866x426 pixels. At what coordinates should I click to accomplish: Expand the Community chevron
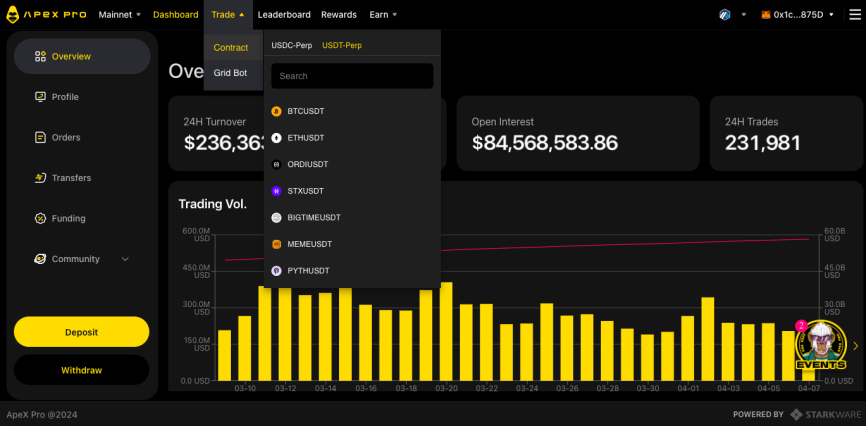point(125,259)
